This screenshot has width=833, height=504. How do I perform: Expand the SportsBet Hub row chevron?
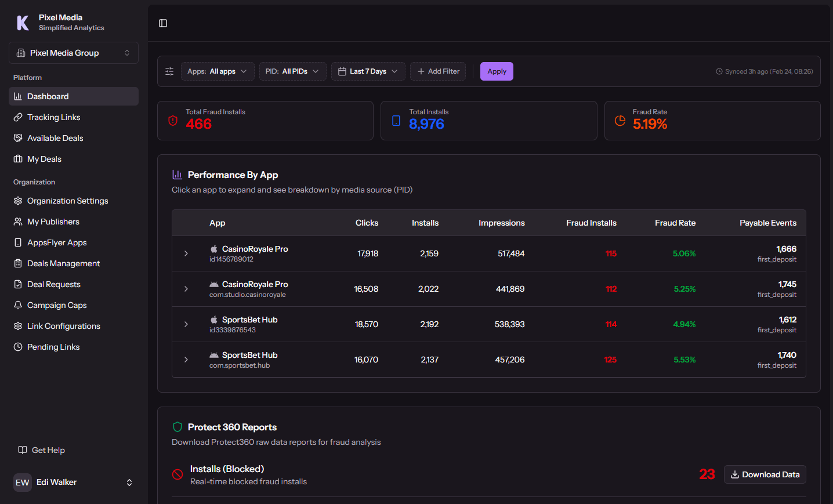[186, 324]
